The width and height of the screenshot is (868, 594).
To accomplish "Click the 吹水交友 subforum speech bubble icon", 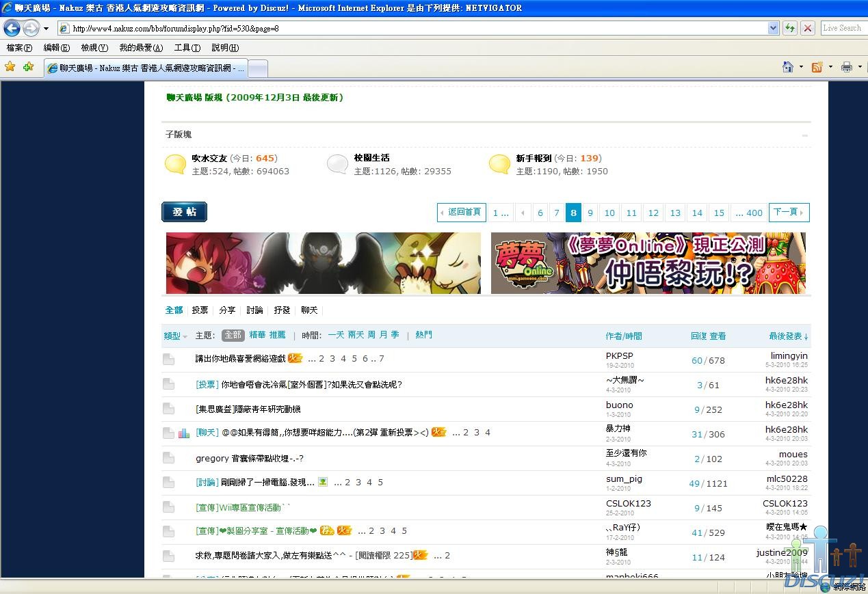I will [x=175, y=164].
